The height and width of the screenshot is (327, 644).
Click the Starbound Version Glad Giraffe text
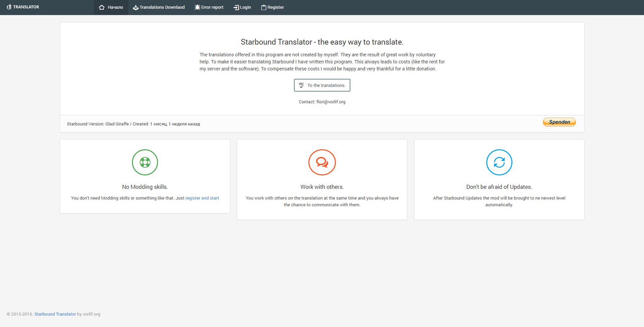pyautogui.click(x=133, y=124)
